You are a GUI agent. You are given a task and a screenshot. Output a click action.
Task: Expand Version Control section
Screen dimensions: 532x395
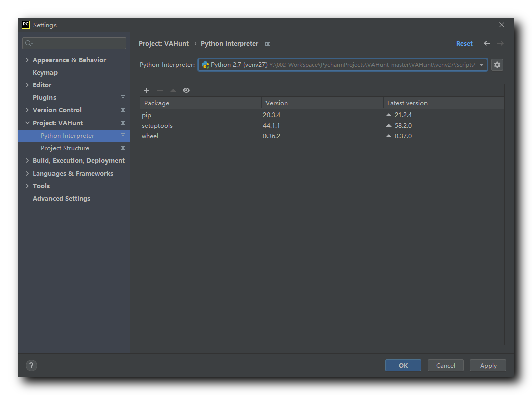[27, 110]
